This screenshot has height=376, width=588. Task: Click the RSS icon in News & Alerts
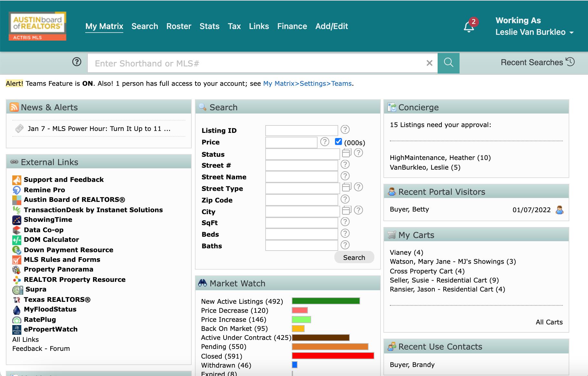tap(14, 107)
